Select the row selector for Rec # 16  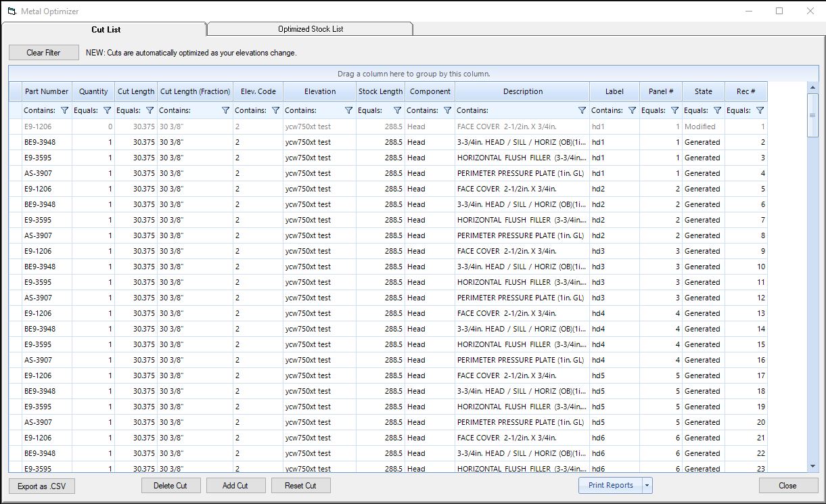[x=16, y=360]
